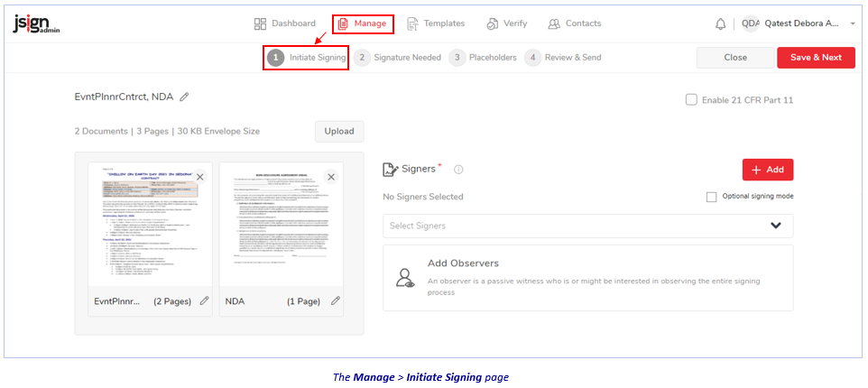Click the Signers info icon
Viewport: 868px width, 388px height.
pos(458,170)
